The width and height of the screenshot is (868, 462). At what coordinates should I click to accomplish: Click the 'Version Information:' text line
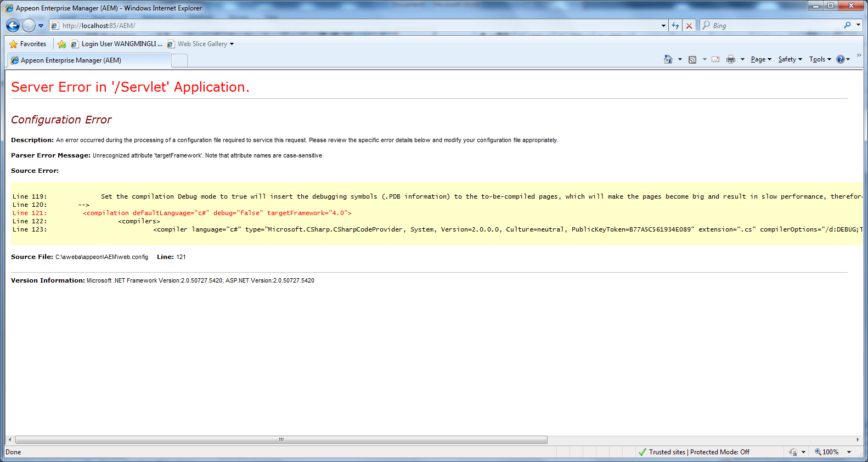162,280
